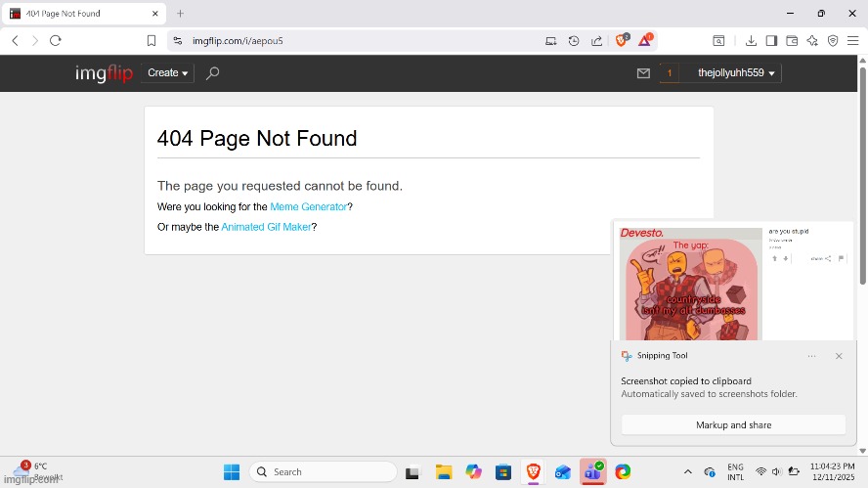Screen dimensions: 868x488
Task: Click the vertical page scrollbar
Action: click(862, 196)
